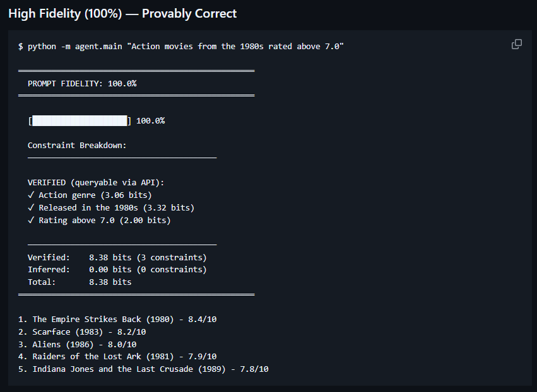The image size is (537, 392).
Task: Click the 100.0% label beside progress bar
Action: click(150, 121)
